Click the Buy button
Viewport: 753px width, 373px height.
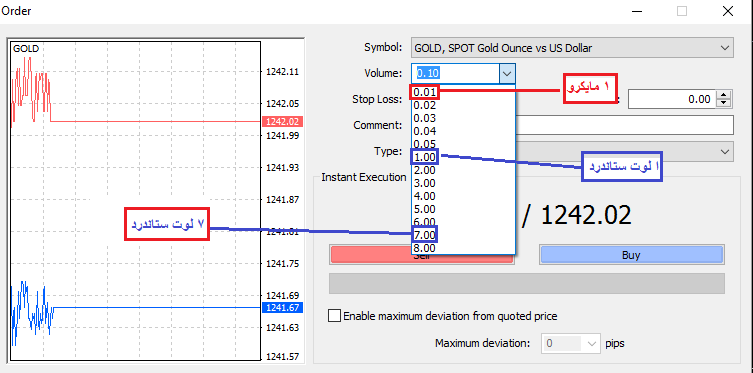point(632,255)
